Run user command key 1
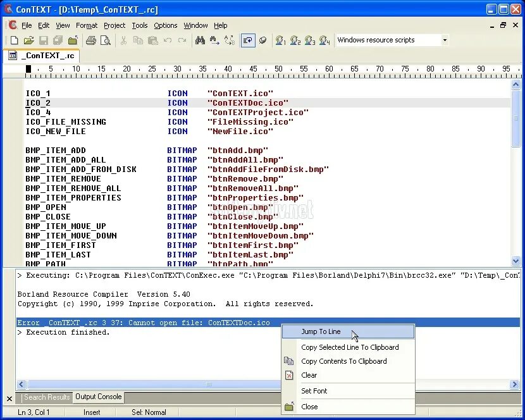 tap(280, 40)
